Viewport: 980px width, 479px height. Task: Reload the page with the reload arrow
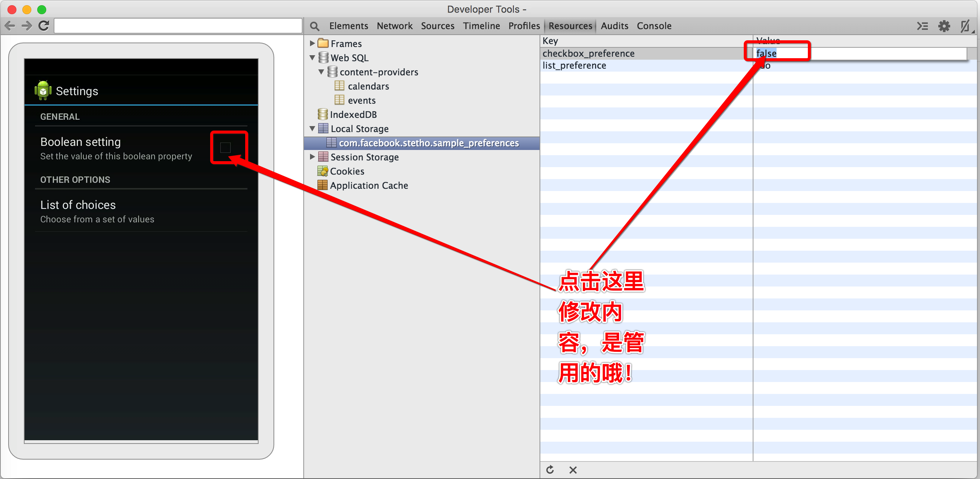(44, 26)
